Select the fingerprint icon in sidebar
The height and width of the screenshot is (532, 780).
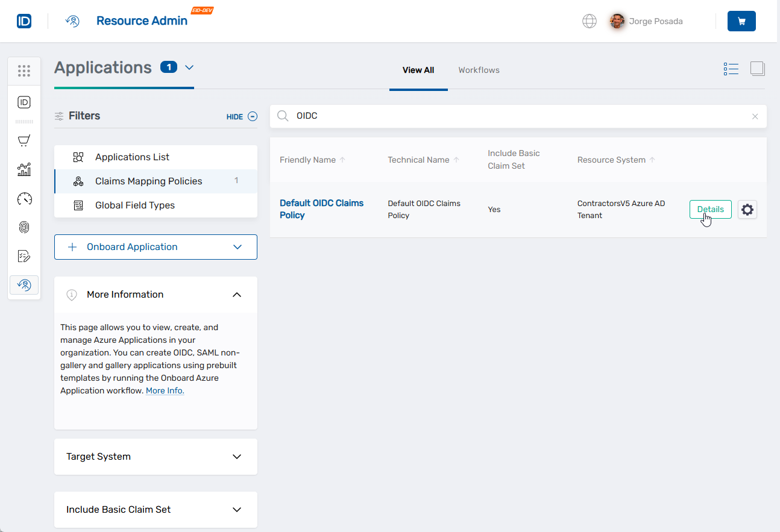(x=24, y=227)
